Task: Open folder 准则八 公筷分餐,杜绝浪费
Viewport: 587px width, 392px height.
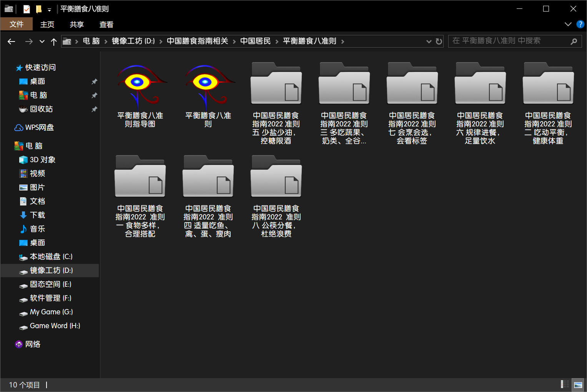Action: [x=276, y=196]
